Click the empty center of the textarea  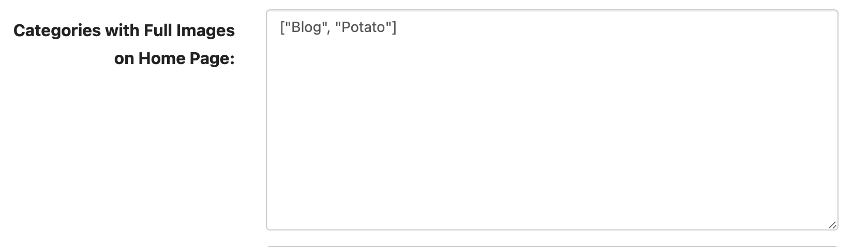[x=551, y=120]
